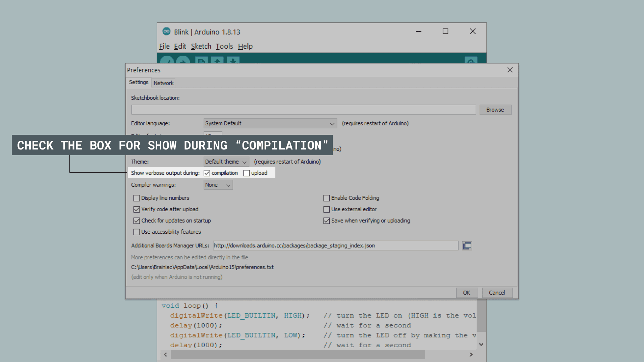This screenshot has width=644, height=362.
Task: Enable verbose output during upload
Action: click(247, 173)
